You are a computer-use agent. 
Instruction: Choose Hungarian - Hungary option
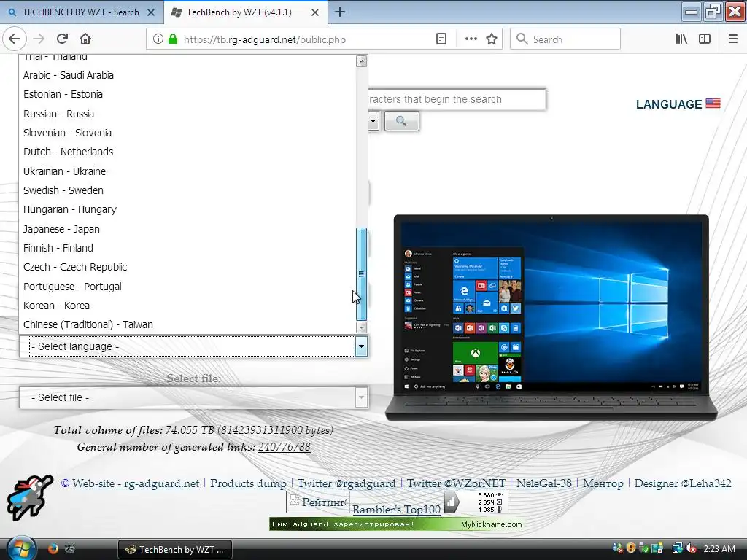point(187,209)
